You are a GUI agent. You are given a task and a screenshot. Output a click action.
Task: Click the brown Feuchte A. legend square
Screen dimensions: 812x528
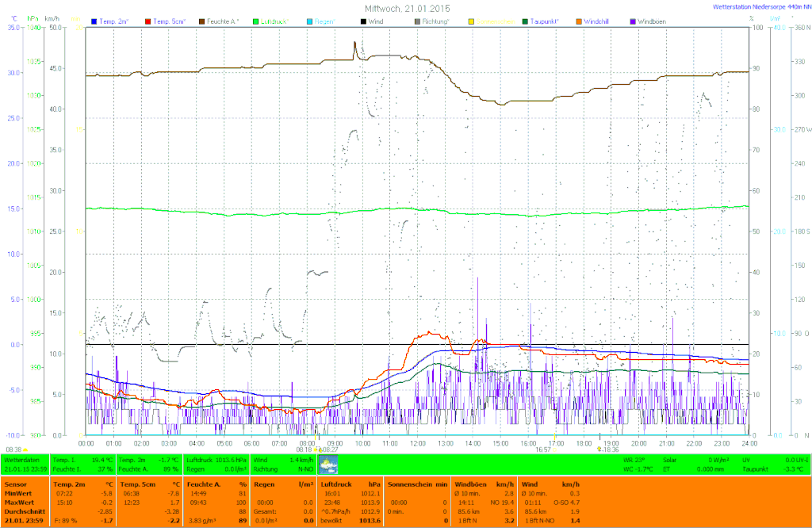[x=201, y=21]
